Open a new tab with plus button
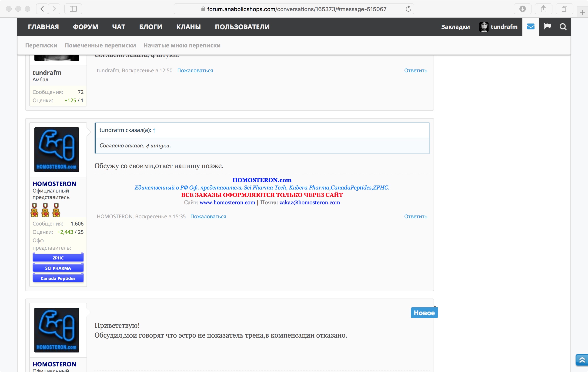 [x=582, y=12]
